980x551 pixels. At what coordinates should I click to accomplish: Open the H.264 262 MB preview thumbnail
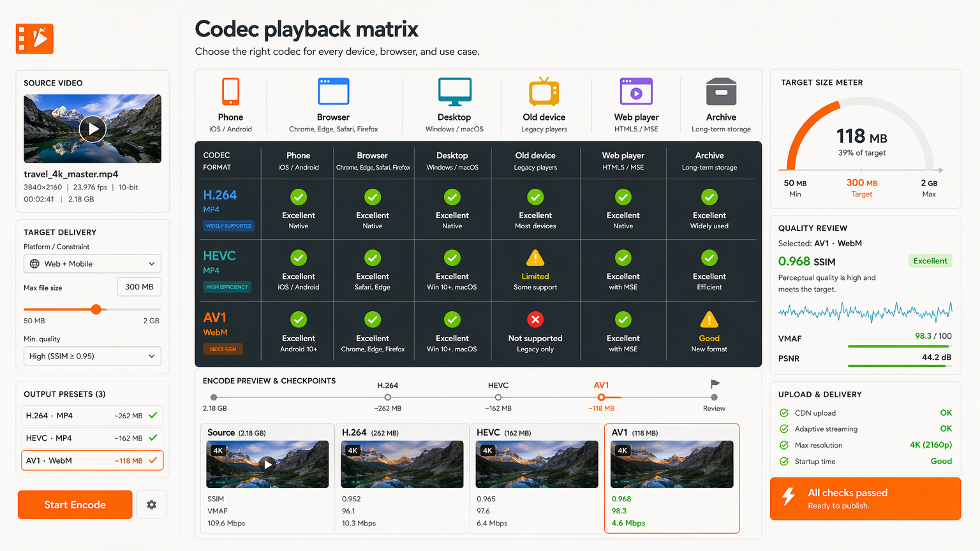pos(402,464)
